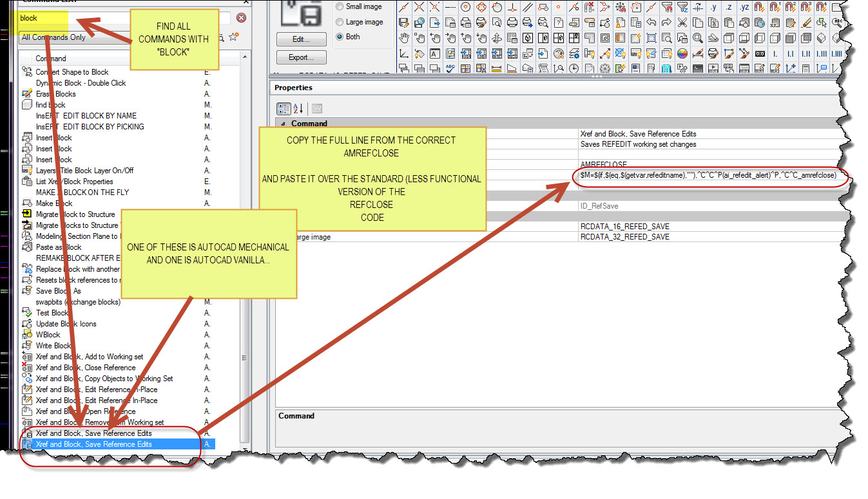868x499 pixels.
Task: Select the Small image radio option
Action: [340, 7]
